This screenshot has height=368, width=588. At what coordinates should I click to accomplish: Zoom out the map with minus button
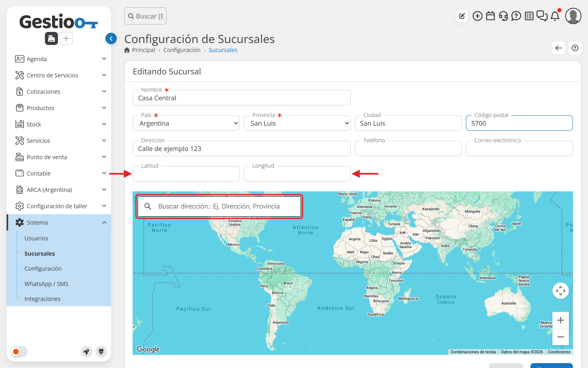561,337
